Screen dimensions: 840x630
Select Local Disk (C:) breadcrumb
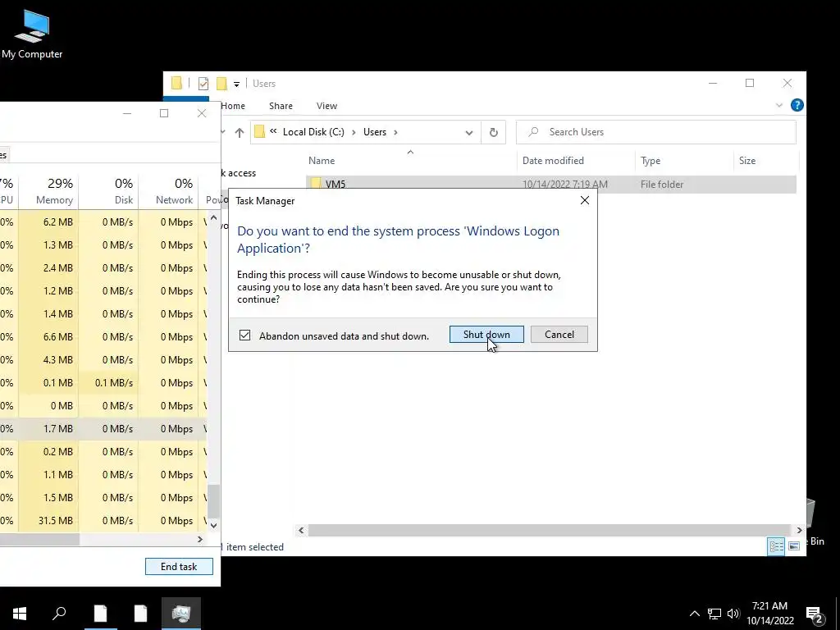tap(313, 132)
